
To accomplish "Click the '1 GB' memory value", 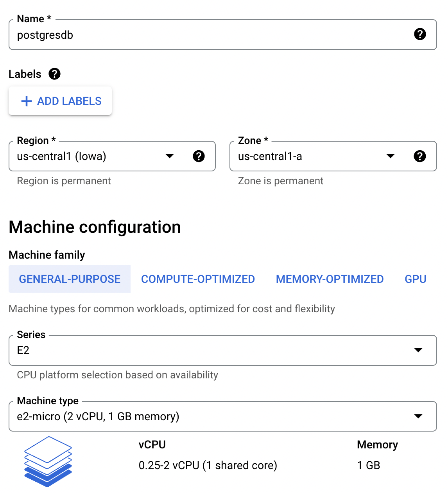I will coord(369,465).
